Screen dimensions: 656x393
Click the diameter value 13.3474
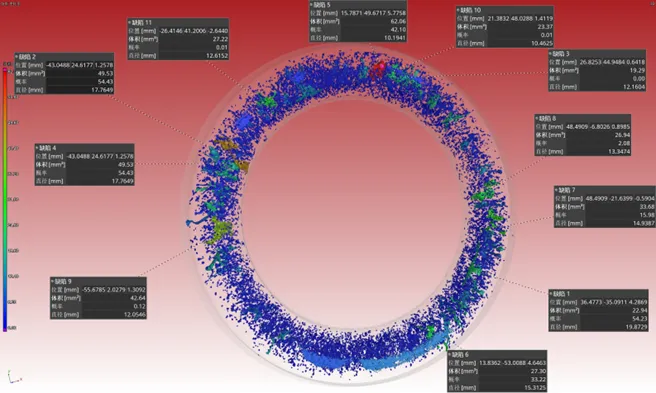tap(619, 152)
